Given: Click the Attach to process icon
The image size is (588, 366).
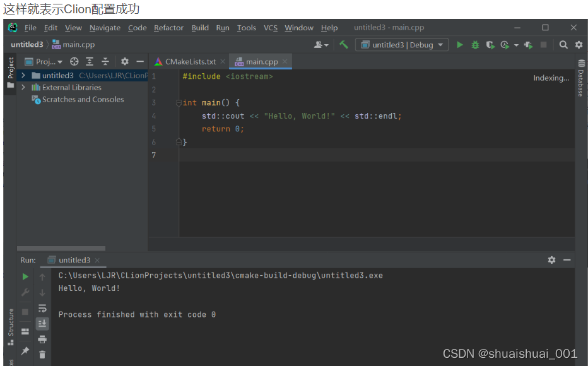Looking at the screenshot, I should click(x=528, y=45).
